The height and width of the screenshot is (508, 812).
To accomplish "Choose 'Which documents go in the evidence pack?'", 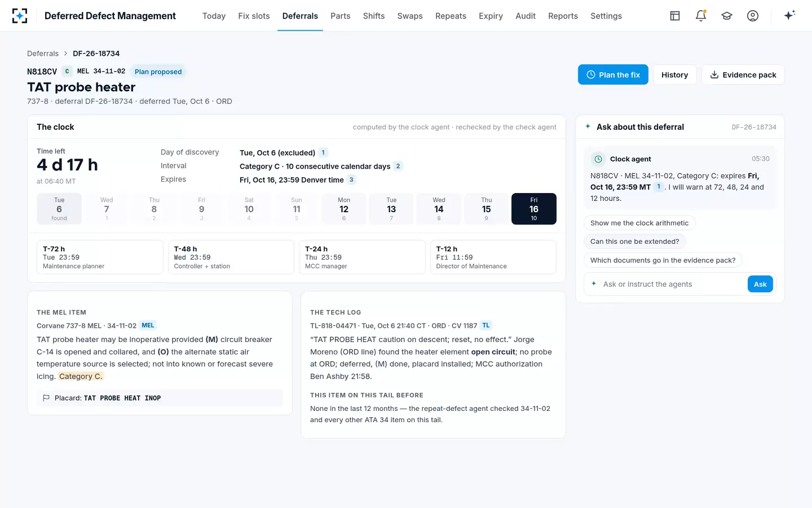I will point(663,260).
